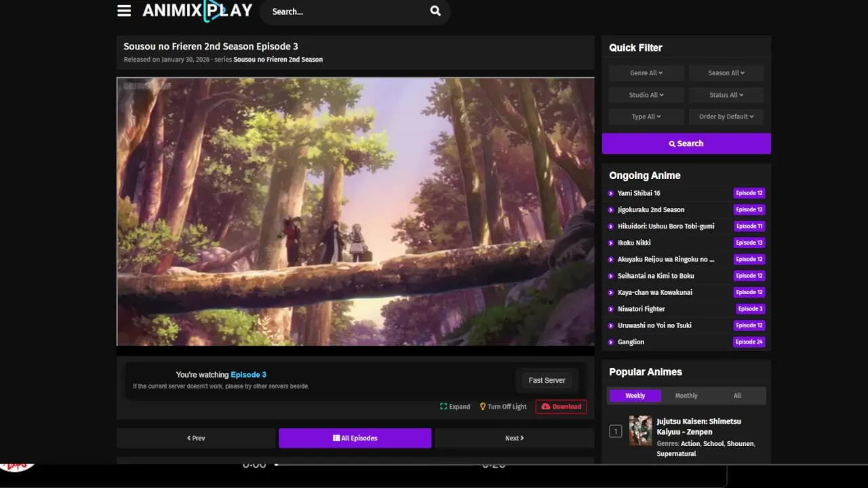Viewport: 868px width, 488px height.
Task: Click Episode 12 badge for Jigokuraku 2nd Season
Action: (749, 209)
